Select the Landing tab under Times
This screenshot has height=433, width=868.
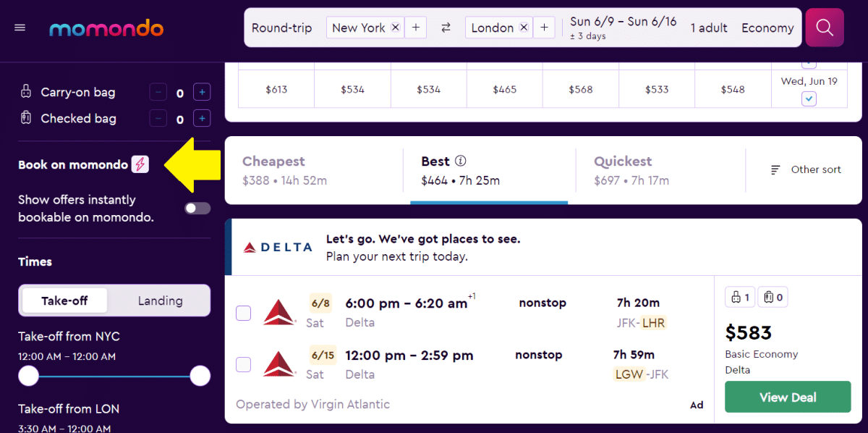pyautogui.click(x=160, y=300)
